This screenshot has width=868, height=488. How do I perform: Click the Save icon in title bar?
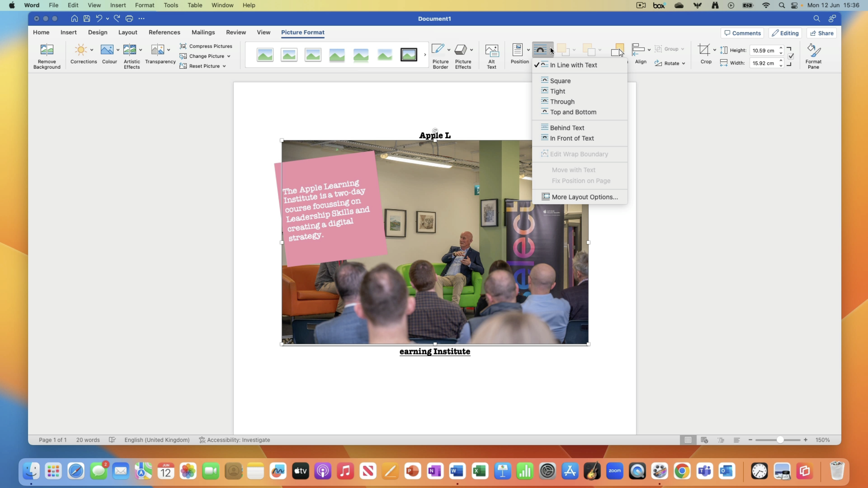click(87, 19)
